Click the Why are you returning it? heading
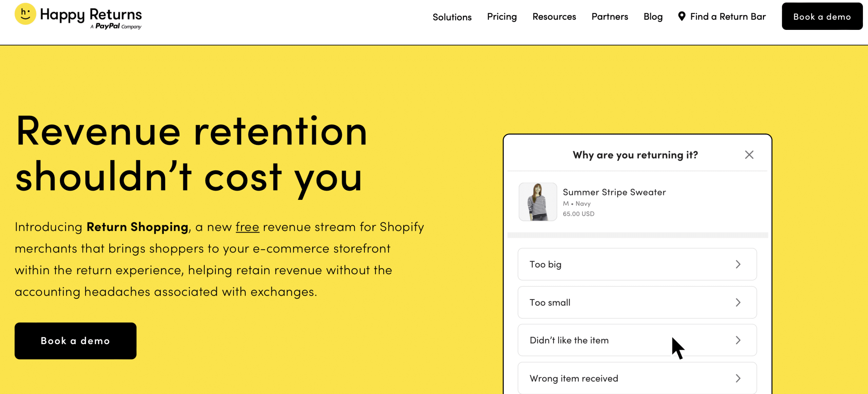The height and width of the screenshot is (394, 868). tap(635, 155)
